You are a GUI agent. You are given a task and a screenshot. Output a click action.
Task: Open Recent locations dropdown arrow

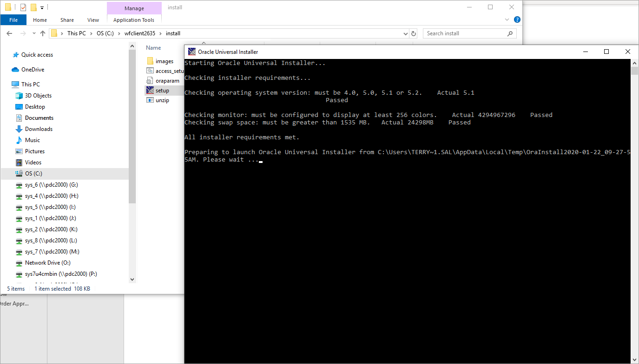(x=34, y=33)
